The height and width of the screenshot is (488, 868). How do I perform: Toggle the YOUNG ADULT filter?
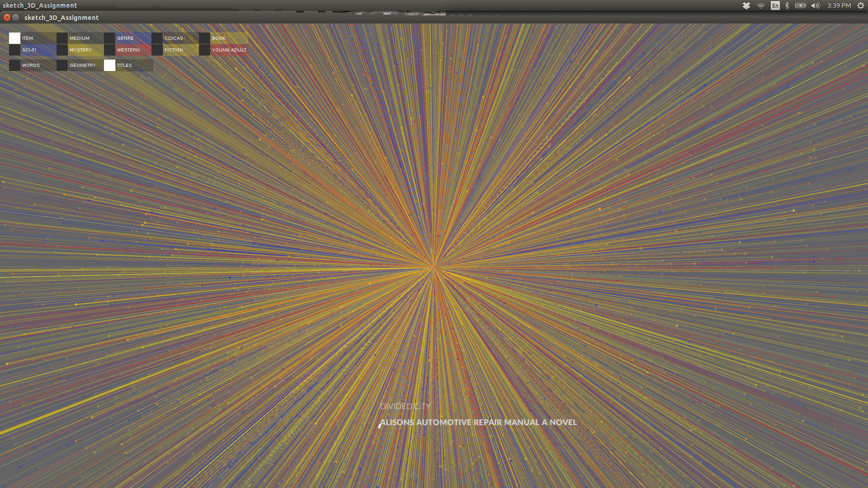pyautogui.click(x=204, y=50)
